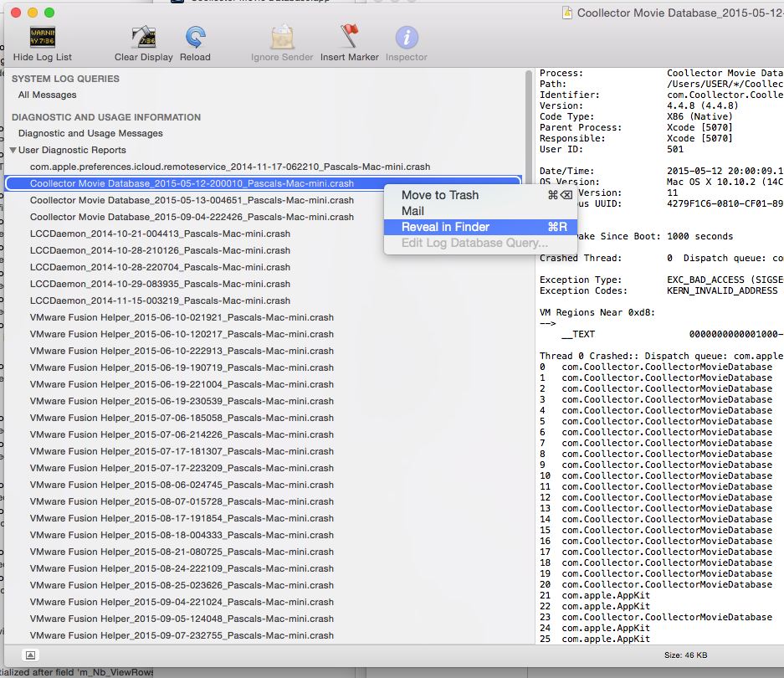The height and width of the screenshot is (678, 784).
Task: Open the Inspector info icon
Action: (x=407, y=38)
